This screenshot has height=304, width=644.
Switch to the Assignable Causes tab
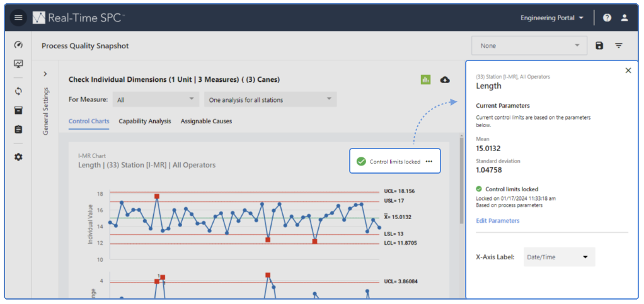(206, 121)
